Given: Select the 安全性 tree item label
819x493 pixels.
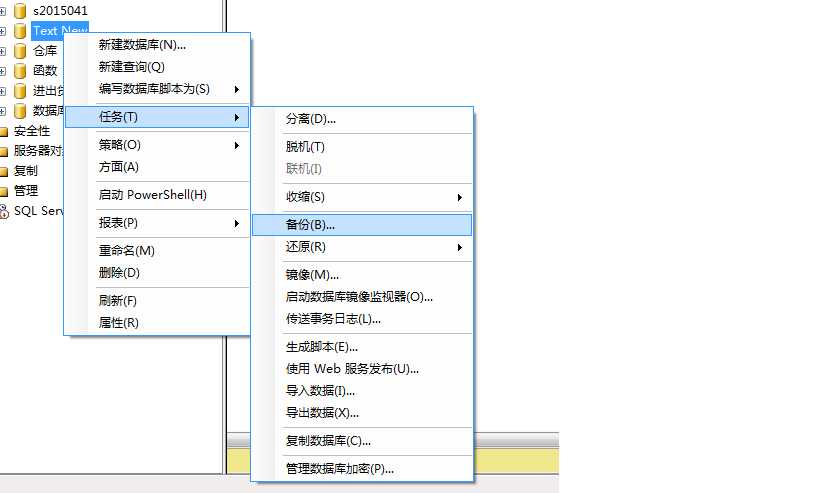Looking at the screenshot, I should coord(32,131).
